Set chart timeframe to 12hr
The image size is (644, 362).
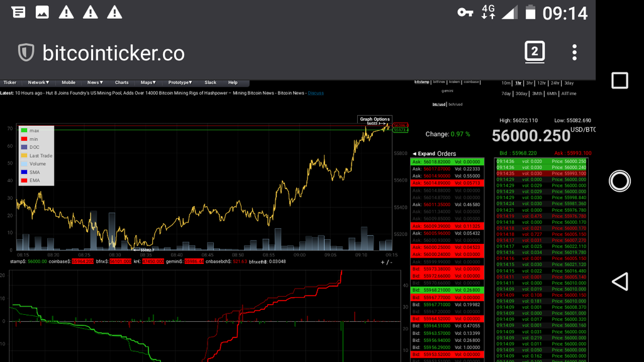(x=541, y=83)
